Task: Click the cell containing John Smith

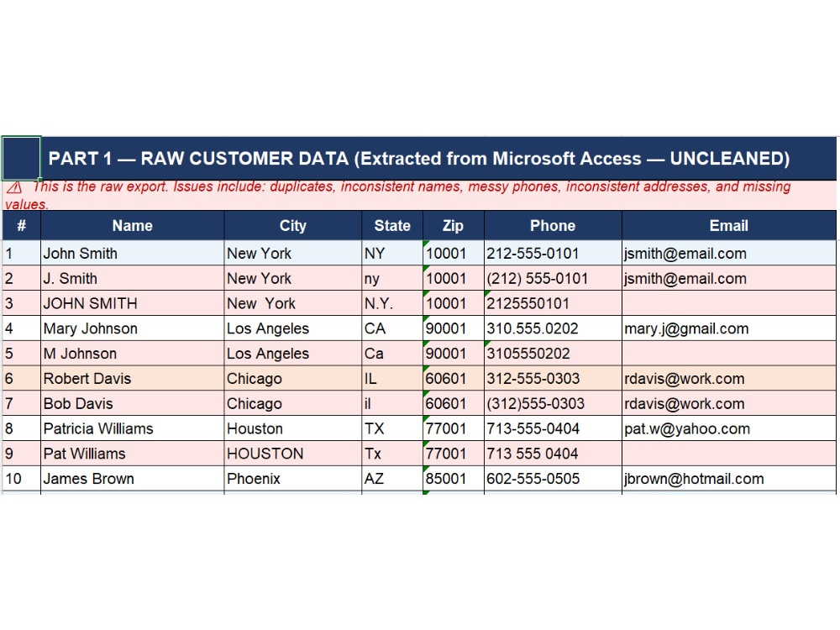Action: click(133, 253)
